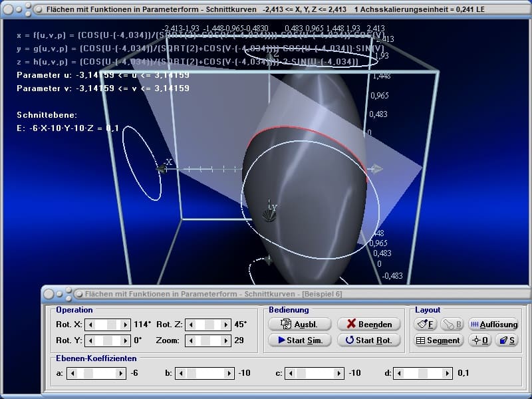This screenshot has height=399, width=532.
Task: Click the Rot. Z slider track
Action: pos(208,325)
